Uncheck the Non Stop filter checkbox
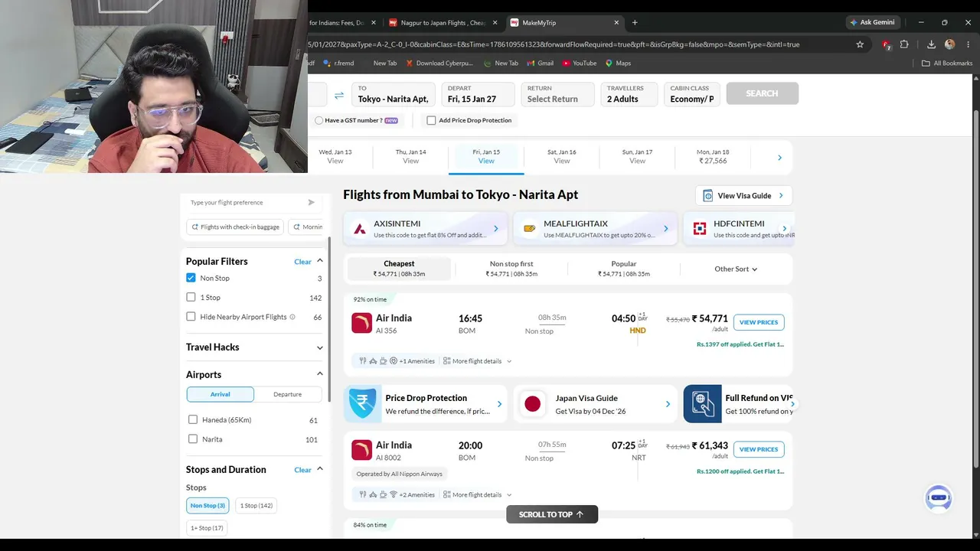980x551 pixels. [x=191, y=278]
